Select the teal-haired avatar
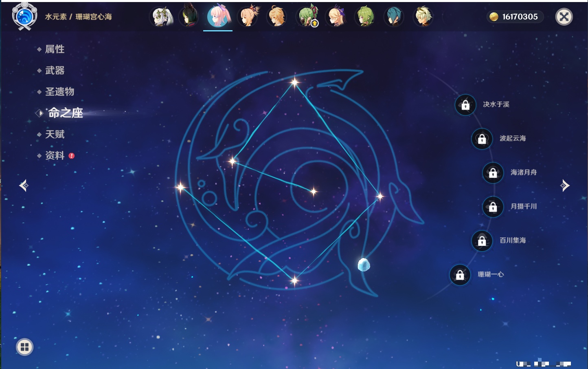 (394, 17)
